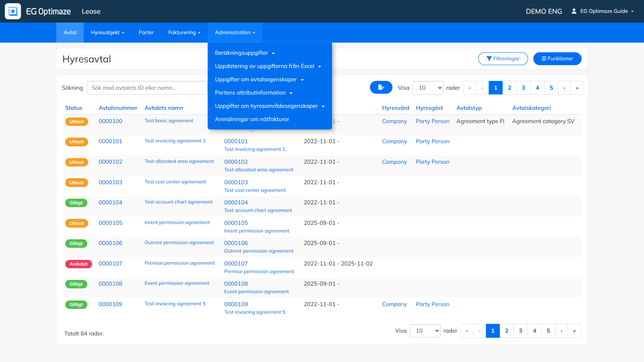Click Company landlord in row 0000109
The width and height of the screenshot is (644, 362).
coord(394,304)
